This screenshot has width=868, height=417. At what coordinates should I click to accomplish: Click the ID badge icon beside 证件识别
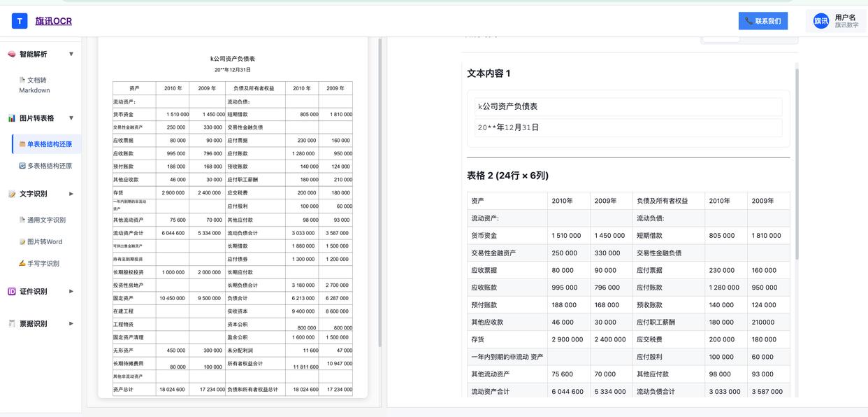(x=12, y=292)
